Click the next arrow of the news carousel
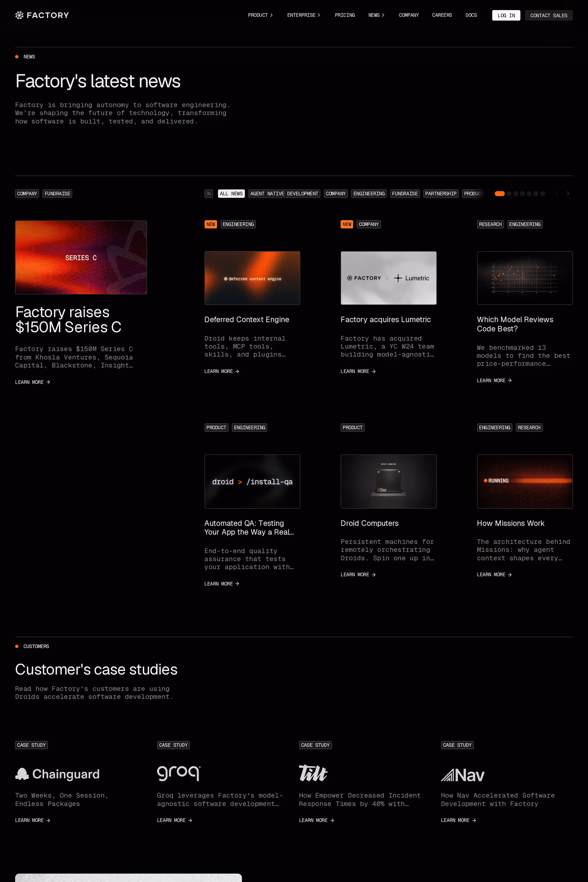Viewport: 588px width, 882px height. 568,194
